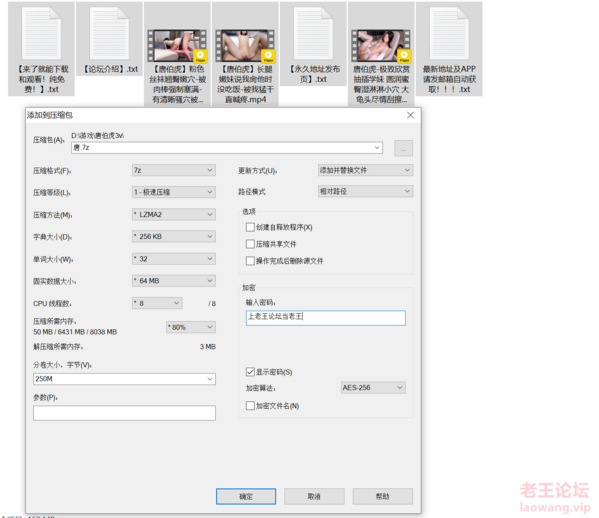Uncheck the 显示密码 checkbox
This screenshot has width=599, height=518.
tap(250, 372)
